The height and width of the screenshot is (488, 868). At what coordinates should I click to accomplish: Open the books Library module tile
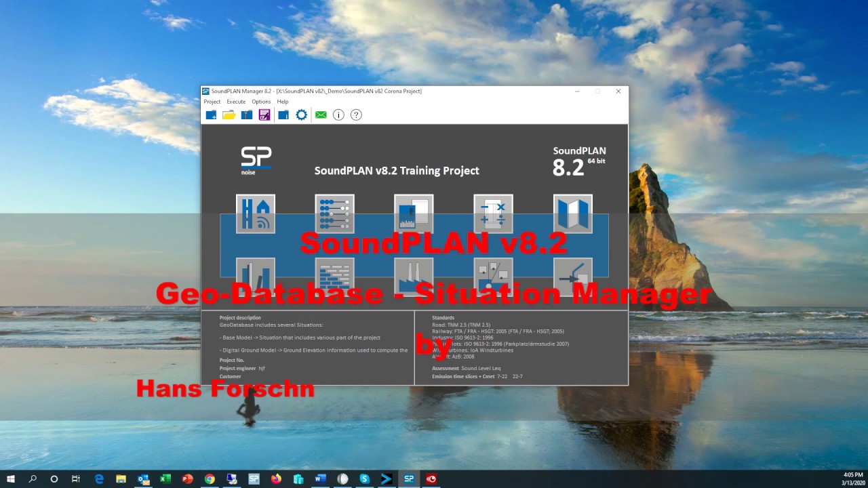pyautogui.click(x=256, y=277)
